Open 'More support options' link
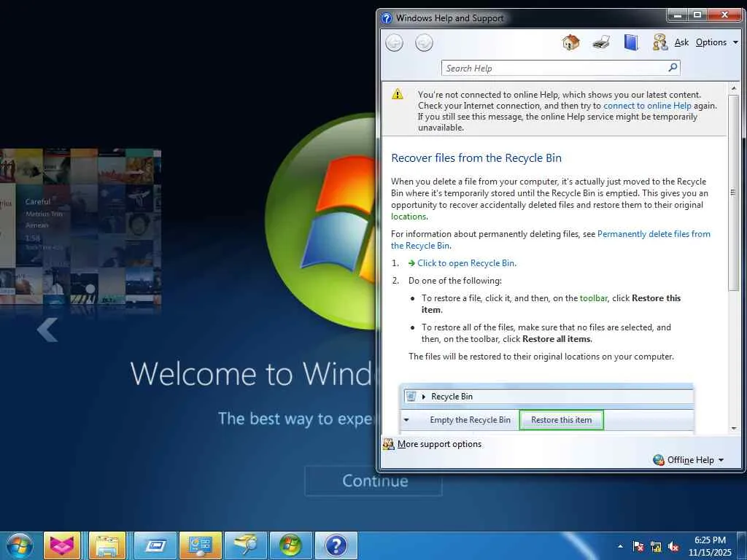Viewport: 747px width, 560px height. pyautogui.click(x=439, y=444)
